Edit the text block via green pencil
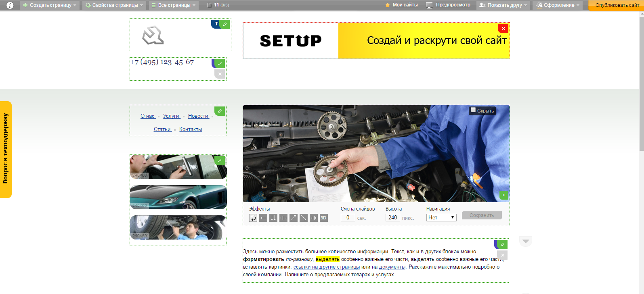The height and width of the screenshot is (294, 644). click(x=502, y=244)
